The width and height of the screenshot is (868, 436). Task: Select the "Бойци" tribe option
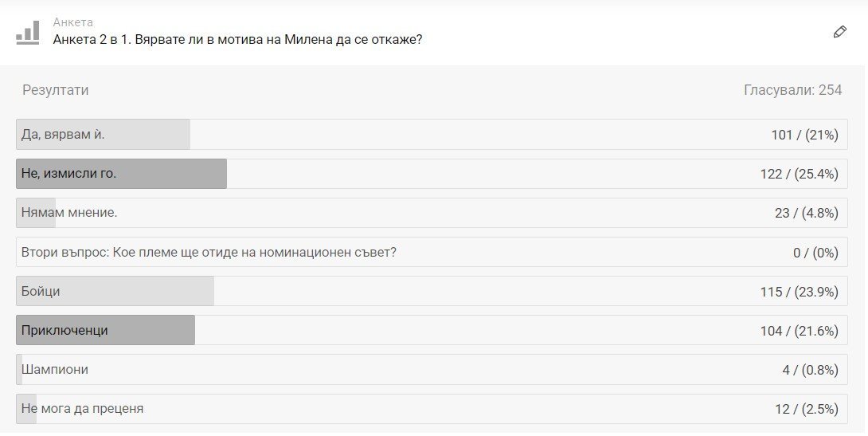[41, 291]
